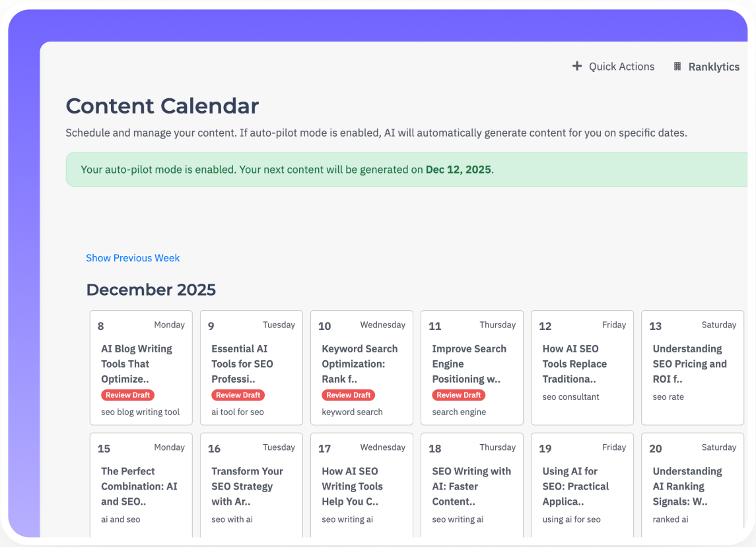This screenshot has height=547, width=756.
Task: Select the December 15 card 'The Perfect Combination'
Action: (x=141, y=486)
